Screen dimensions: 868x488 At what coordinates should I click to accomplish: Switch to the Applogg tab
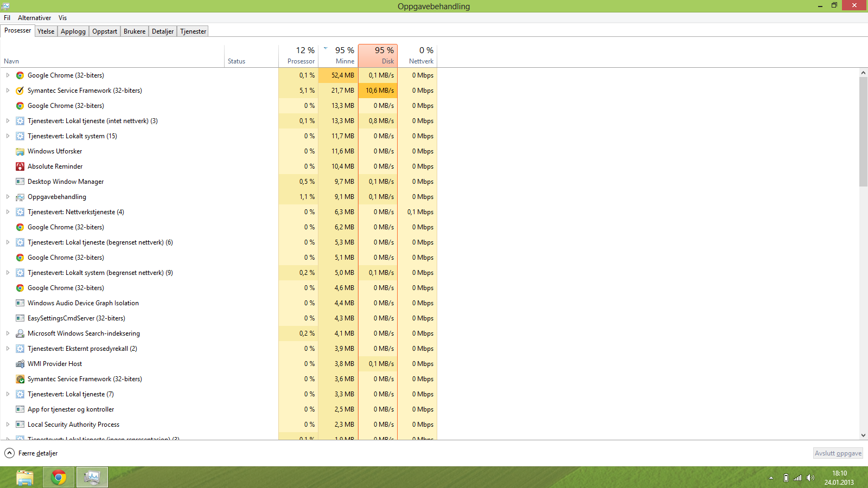pyautogui.click(x=73, y=31)
